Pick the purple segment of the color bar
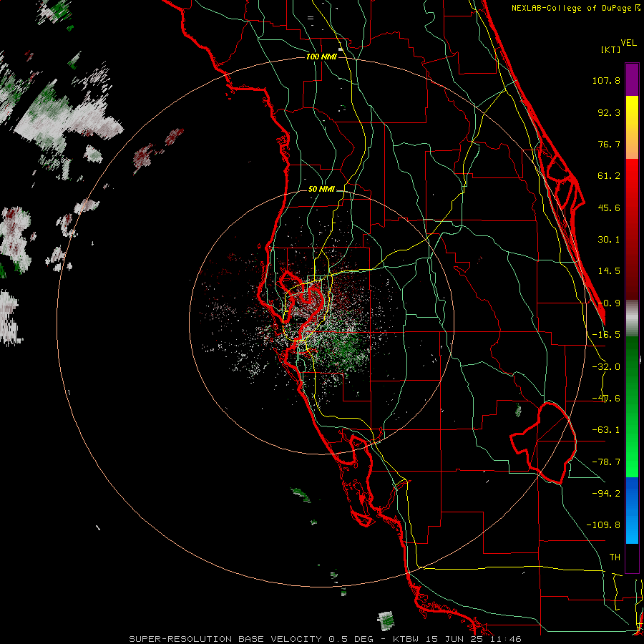 click(632, 79)
